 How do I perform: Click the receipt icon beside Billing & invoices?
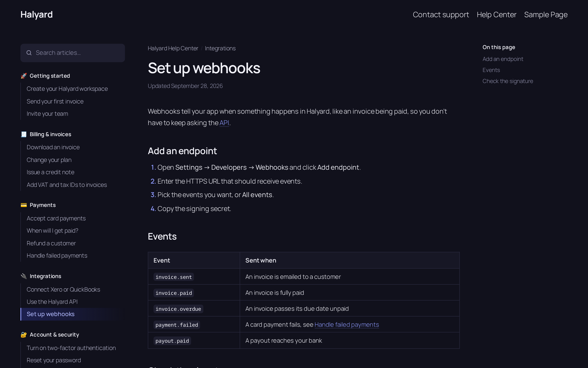point(23,134)
